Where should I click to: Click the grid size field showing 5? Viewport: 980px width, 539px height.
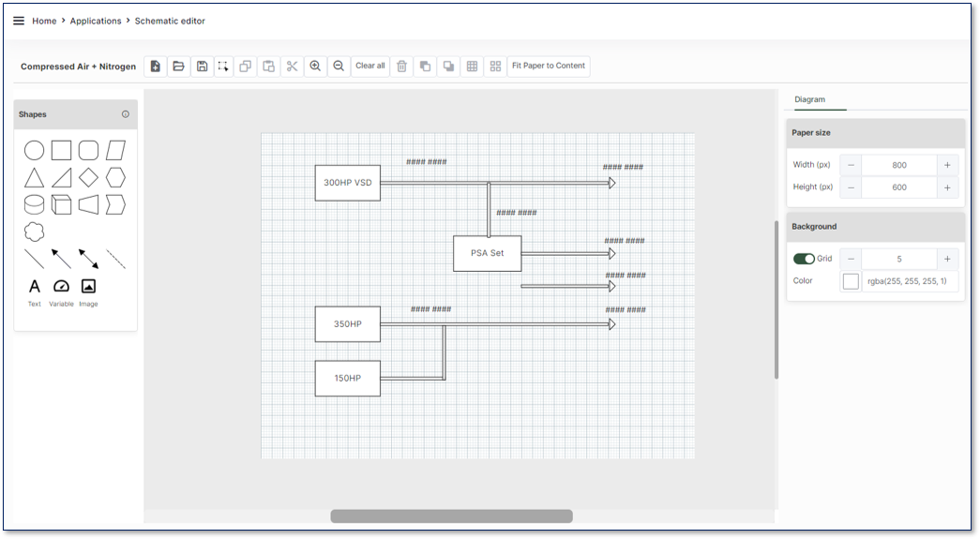pyautogui.click(x=898, y=259)
